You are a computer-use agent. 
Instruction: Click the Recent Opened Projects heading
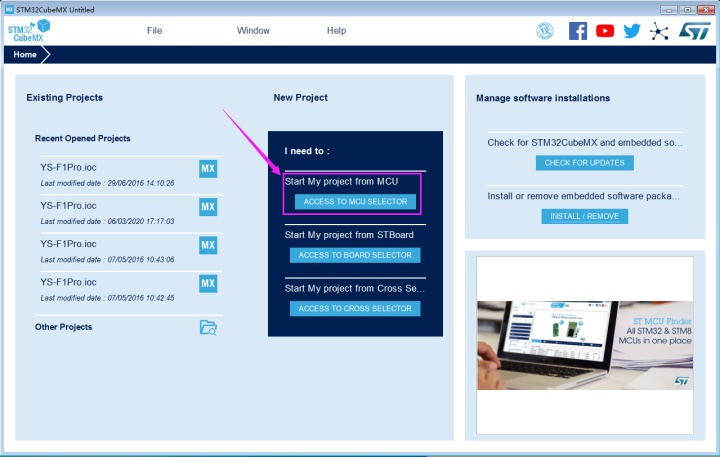coord(83,138)
